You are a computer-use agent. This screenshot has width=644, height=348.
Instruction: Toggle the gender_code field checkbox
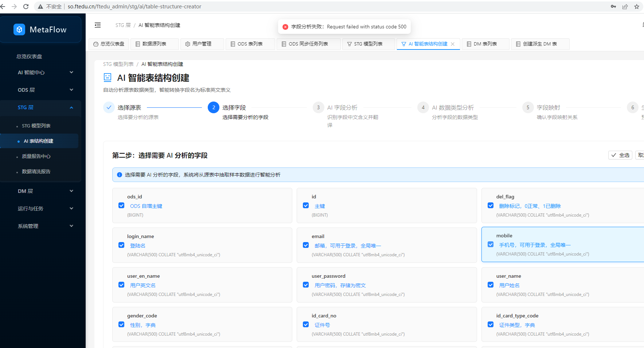tap(121, 325)
